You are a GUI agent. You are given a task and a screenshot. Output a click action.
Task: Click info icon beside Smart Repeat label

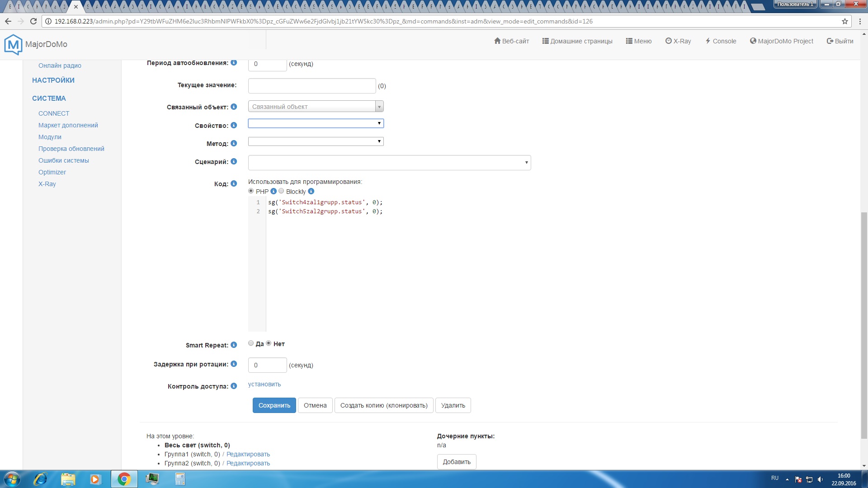point(234,345)
